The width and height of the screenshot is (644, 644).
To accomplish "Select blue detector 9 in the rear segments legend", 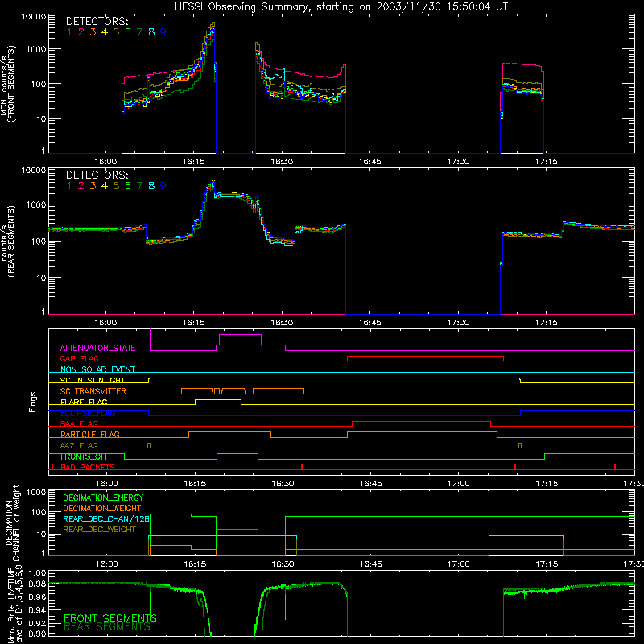I will pos(163,186).
